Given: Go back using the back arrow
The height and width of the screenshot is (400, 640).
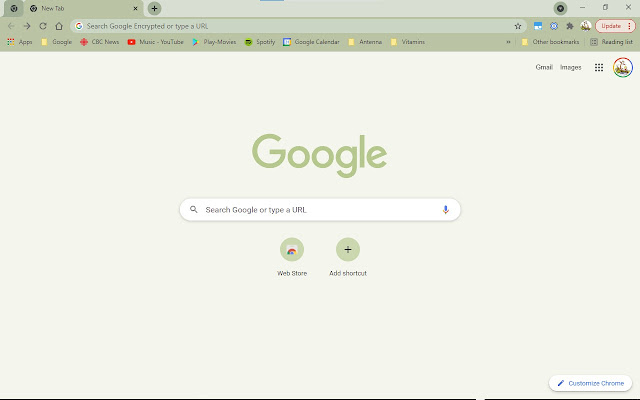Looking at the screenshot, I should click(11, 26).
